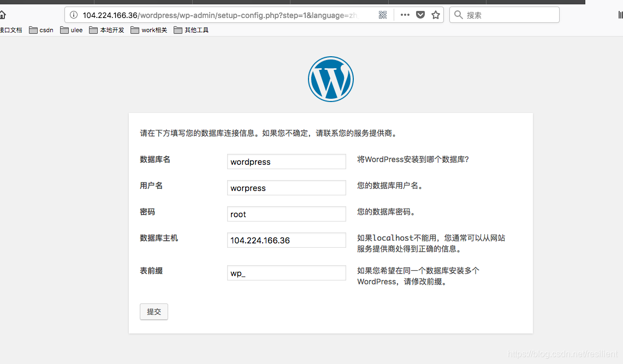Click the 表前缀 field containing wp_
Screen dimensions: 623x364
click(x=287, y=273)
